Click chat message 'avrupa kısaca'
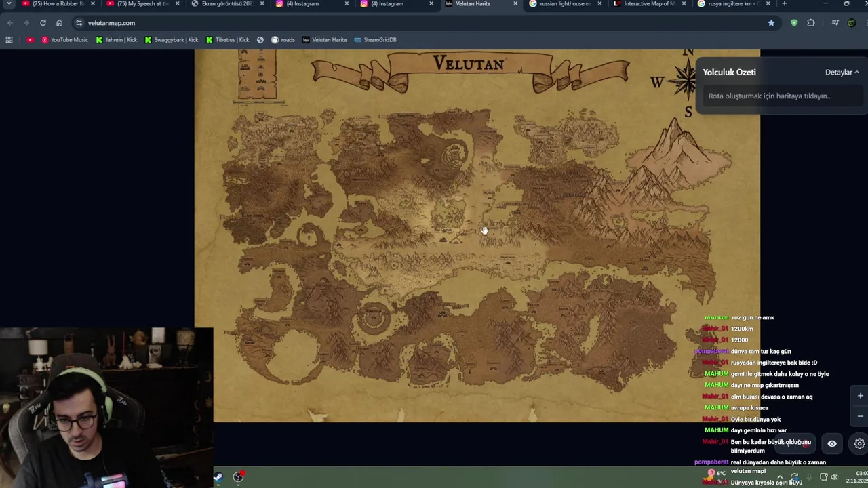This screenshot has width=868, height=488. point(749,408)
